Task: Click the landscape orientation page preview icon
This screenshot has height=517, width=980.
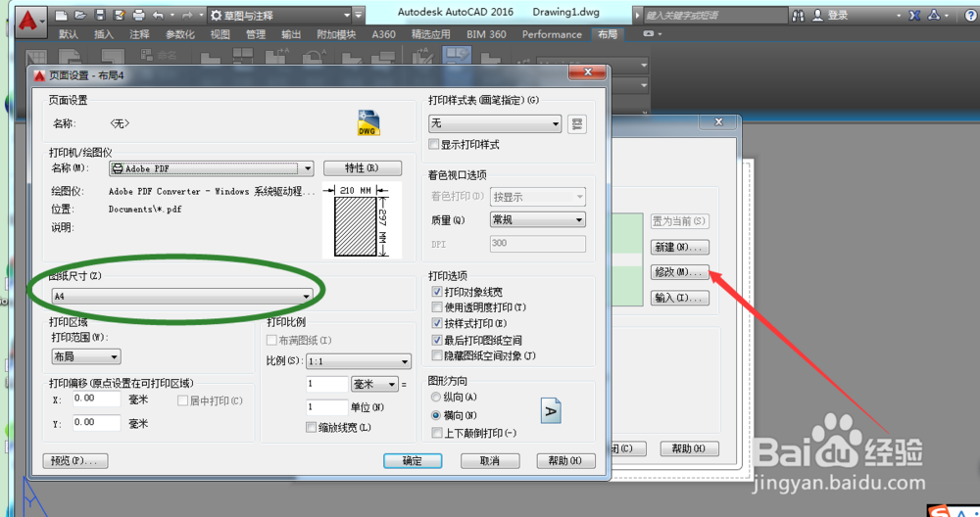Action: click(x=551, y=410)
